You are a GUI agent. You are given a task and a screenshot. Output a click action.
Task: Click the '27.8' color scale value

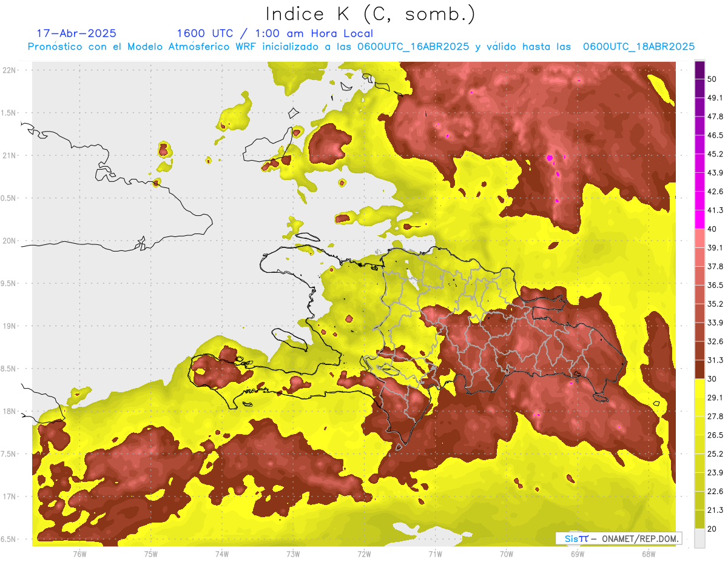(715, 416)
